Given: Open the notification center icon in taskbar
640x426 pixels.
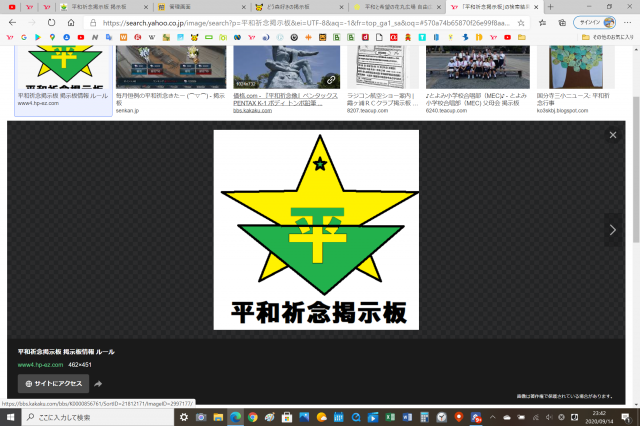Looking at the screenshot, I should [627, 416].
